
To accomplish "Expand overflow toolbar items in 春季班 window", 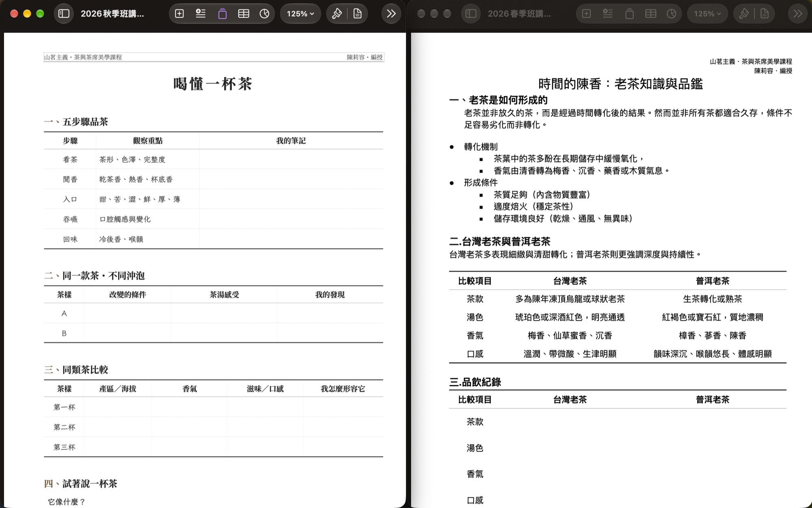I will click(x=798, y=14).
